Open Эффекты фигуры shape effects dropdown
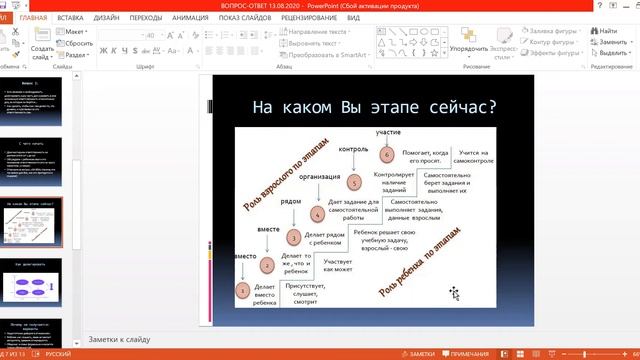The width and height of the screenshot is (640, 360). (551, 53)
